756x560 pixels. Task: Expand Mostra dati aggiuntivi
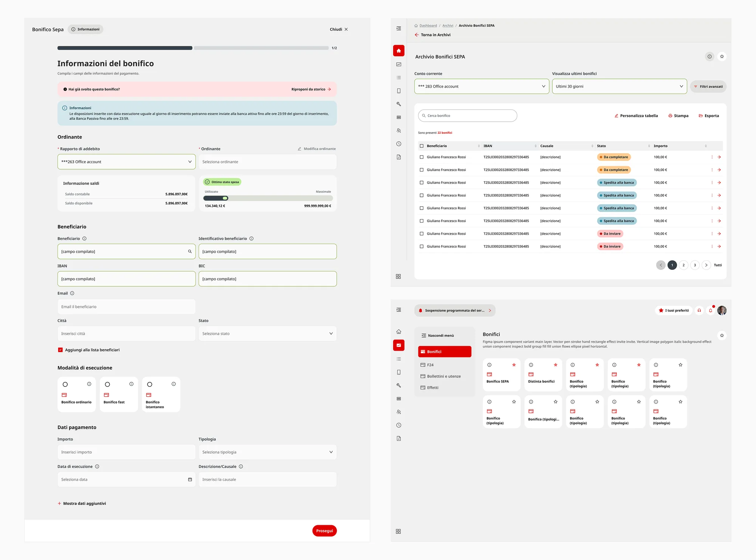(82, 503)
